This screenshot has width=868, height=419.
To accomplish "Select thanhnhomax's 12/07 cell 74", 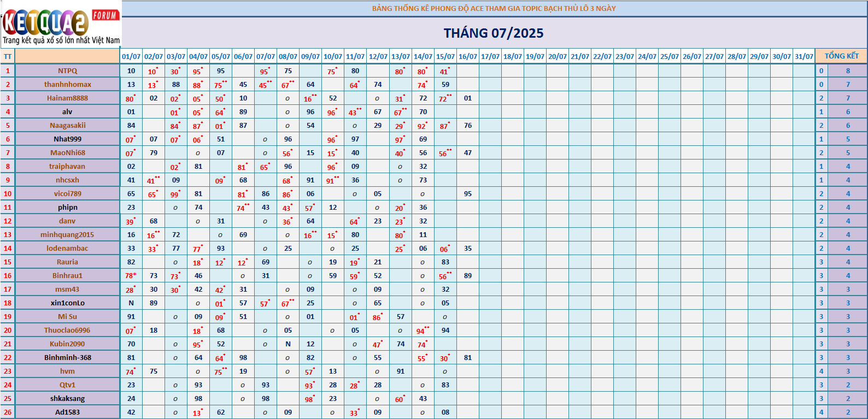I will click(x=378, y=84).
